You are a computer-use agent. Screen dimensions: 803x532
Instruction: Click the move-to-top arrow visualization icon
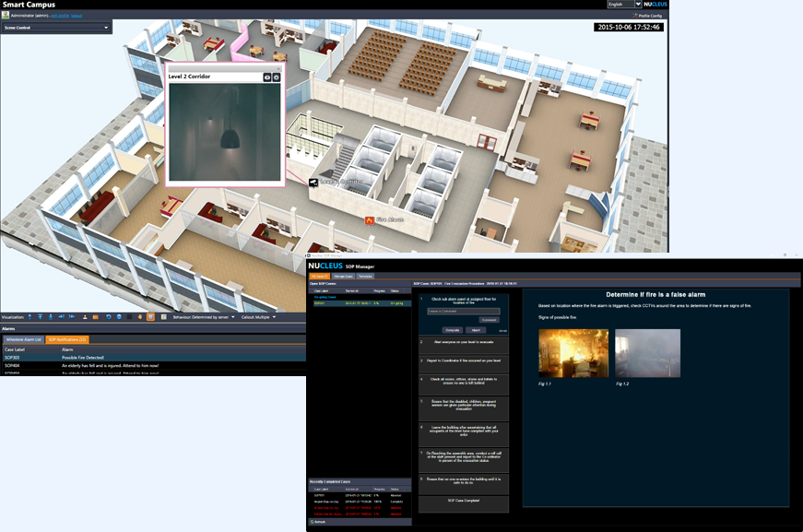click(x=41, y=317)
